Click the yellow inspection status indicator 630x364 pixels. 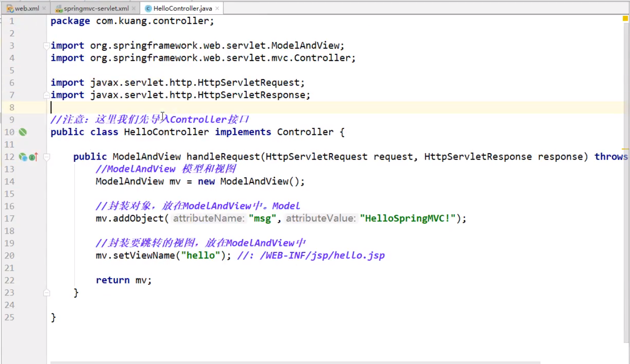(x=625, y=19)
